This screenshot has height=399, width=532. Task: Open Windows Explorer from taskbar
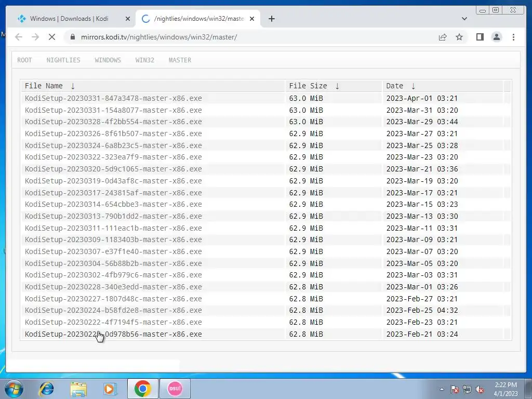click(78, 389)
